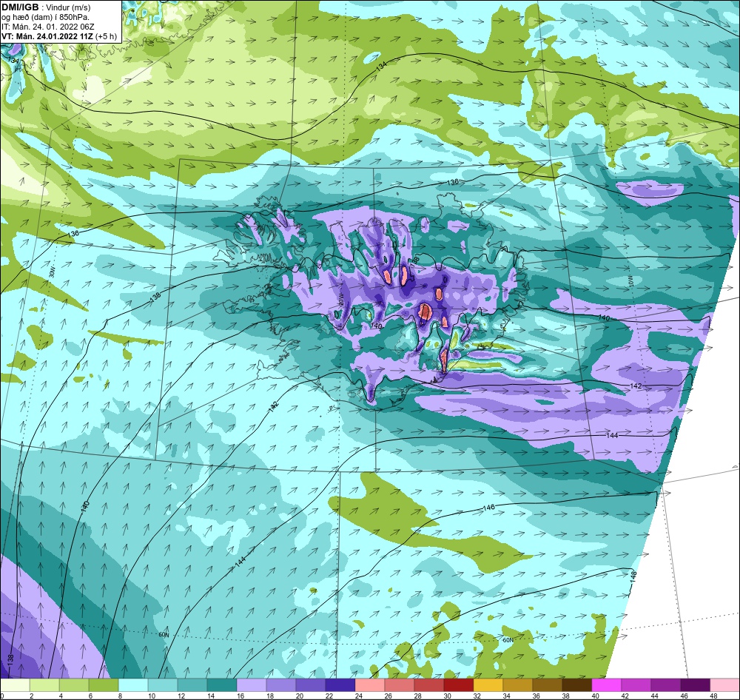Pick the bright magenta 40–42 m/s legend swatch
The width and height of the screenshot is (740, 700).
click(607, 685)
